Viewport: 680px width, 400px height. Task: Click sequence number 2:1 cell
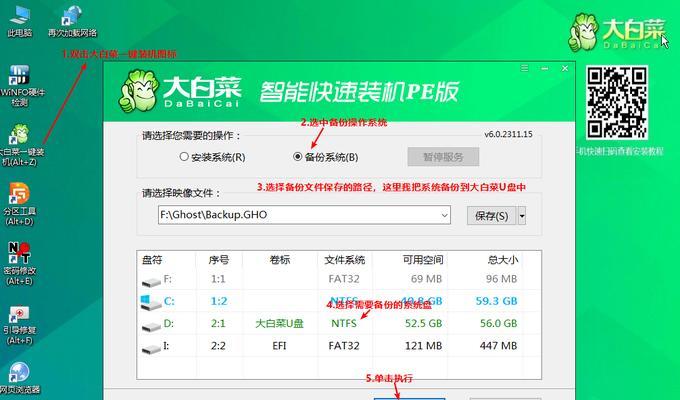218,323
